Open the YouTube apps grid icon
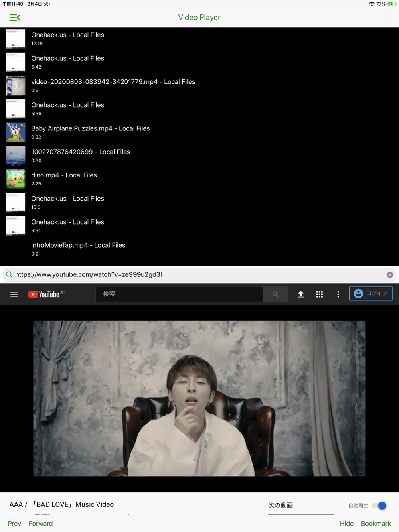Screen dimensions: 399x532 [320, 294]
